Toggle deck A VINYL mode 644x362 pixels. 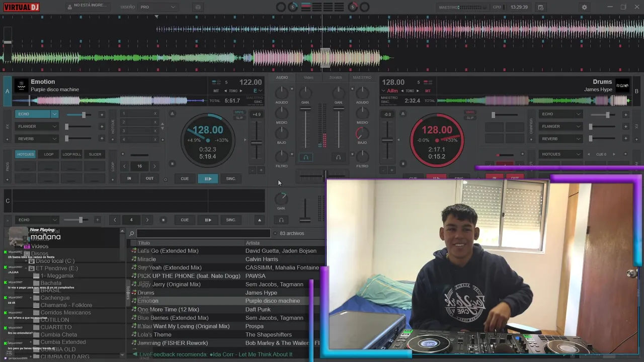[239, 113]
